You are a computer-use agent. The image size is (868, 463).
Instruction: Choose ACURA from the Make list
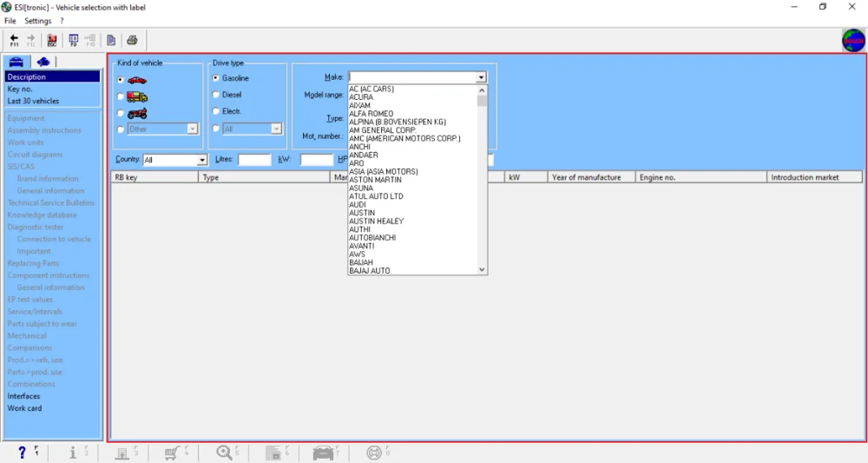point(361,97)
